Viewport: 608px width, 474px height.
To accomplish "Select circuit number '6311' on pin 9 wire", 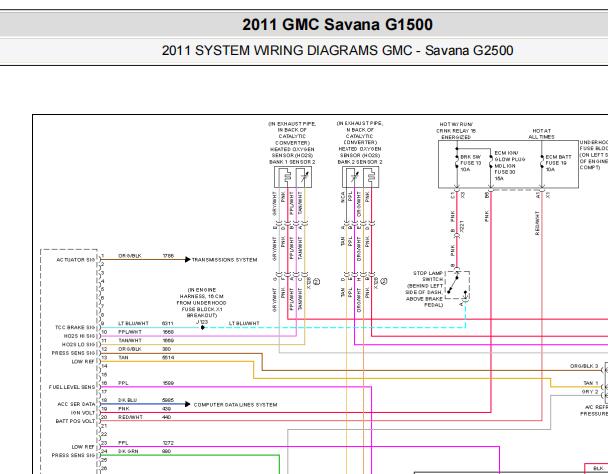I will click(x=168, y=323).
